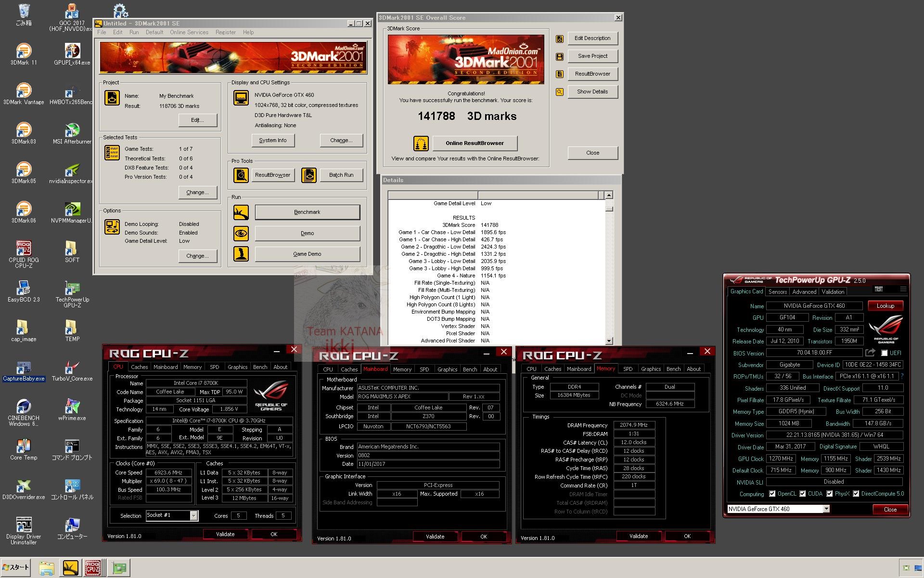The height and width of the screenshot is (578, 924).
Task: Open the Core Temp desktop icon
Action: pyautogui.click(x=24, y=449)
